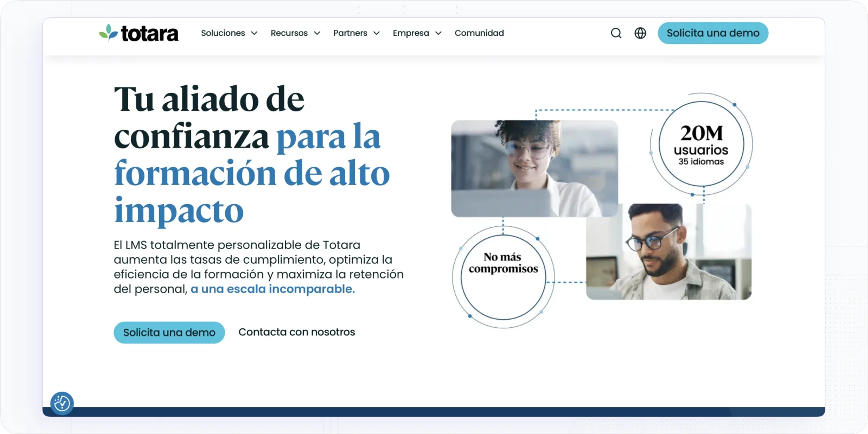Click the bearded man photo
868x434 pixels.
click(669, 252)
